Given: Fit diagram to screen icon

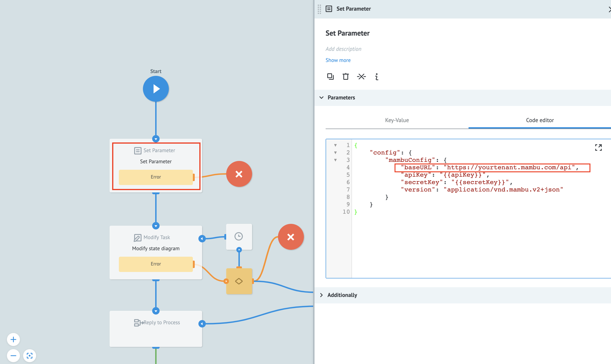Looking at the screenshot, I should coord(29,355).
